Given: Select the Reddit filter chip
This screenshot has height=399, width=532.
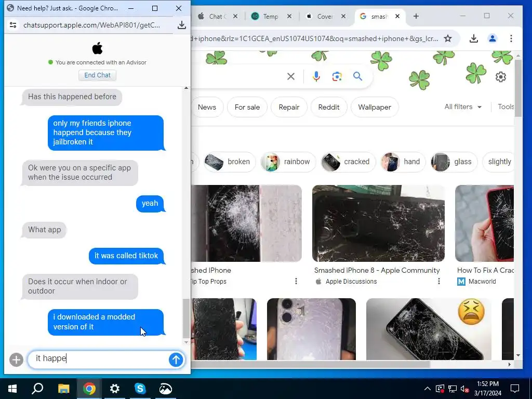Looking at the screenshot, I should pos(329,107).
